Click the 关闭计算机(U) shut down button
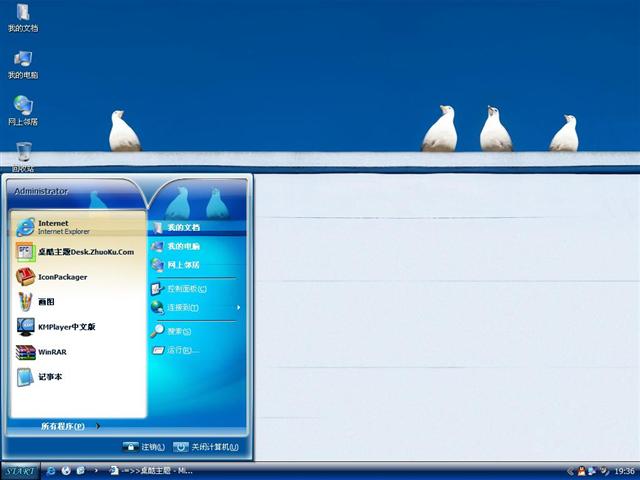 (x=207, y=447)
